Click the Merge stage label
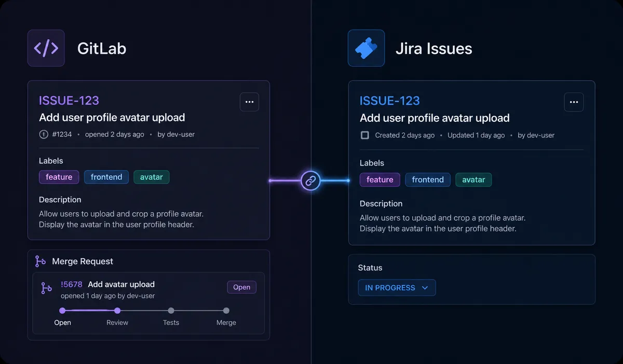 (226, 323)
